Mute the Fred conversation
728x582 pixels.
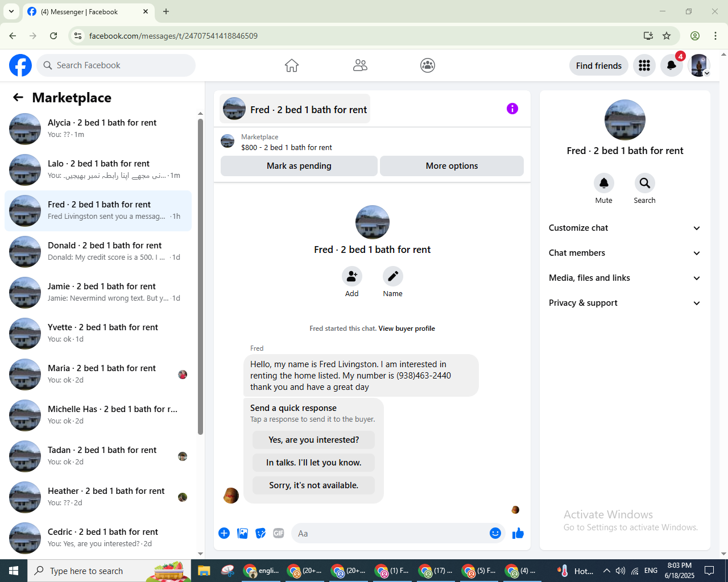(604, 183)
